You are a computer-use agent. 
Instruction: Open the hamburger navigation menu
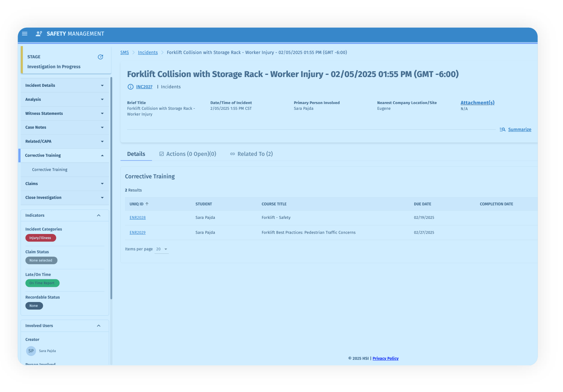coord(25,34)
